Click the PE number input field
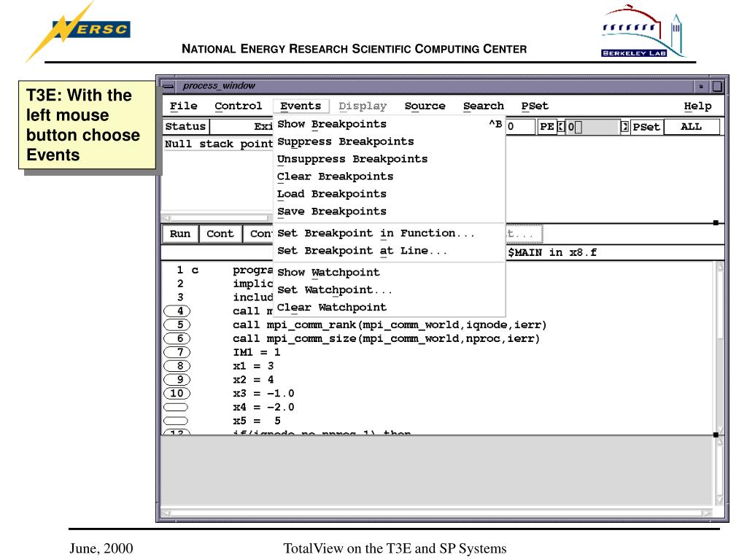 592,127
